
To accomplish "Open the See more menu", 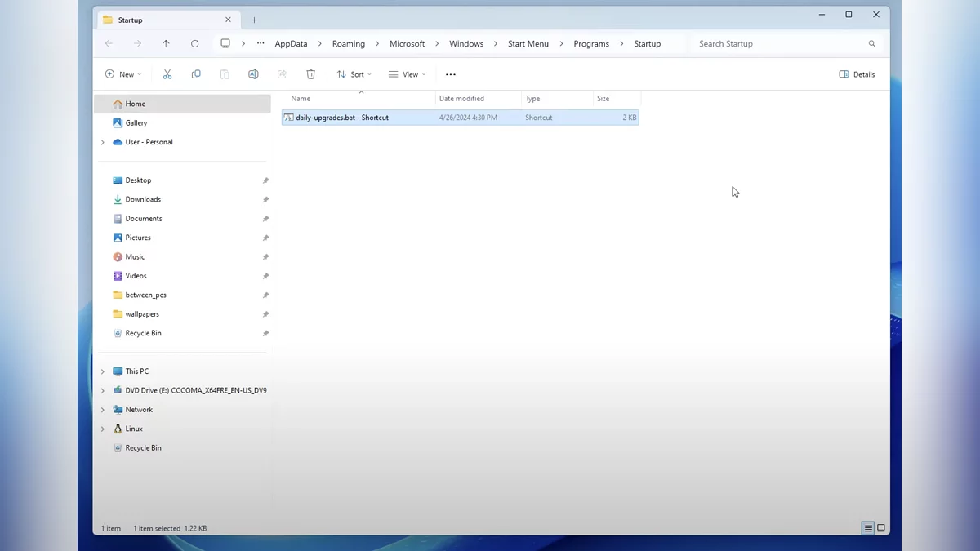I will (x=450, y=73).
